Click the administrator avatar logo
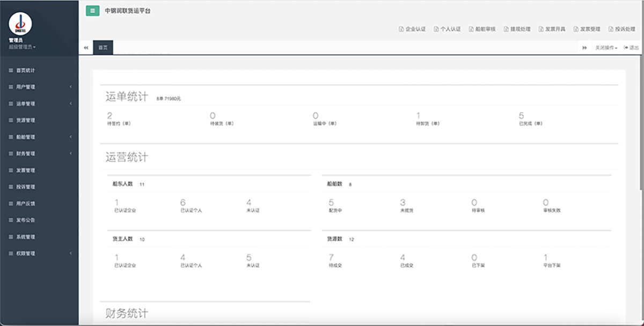The height and width of the screenshot is (326, 644). click(x=20, y=24)
